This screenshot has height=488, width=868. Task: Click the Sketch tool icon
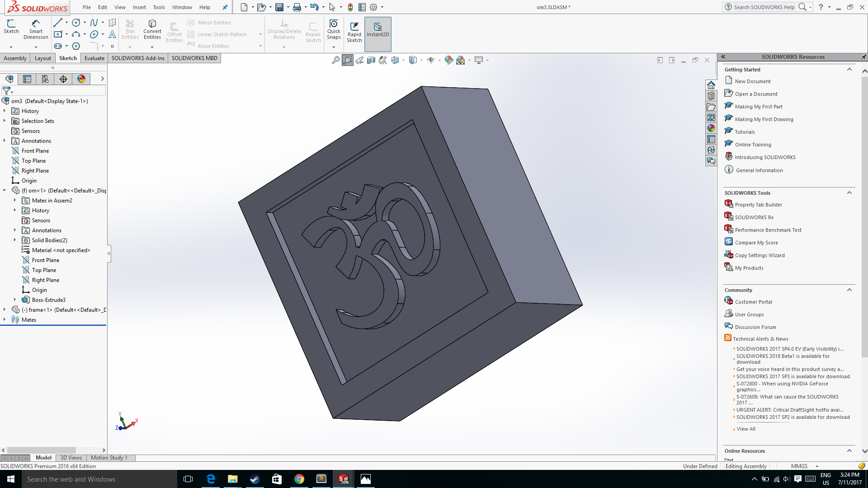point(11,27)
